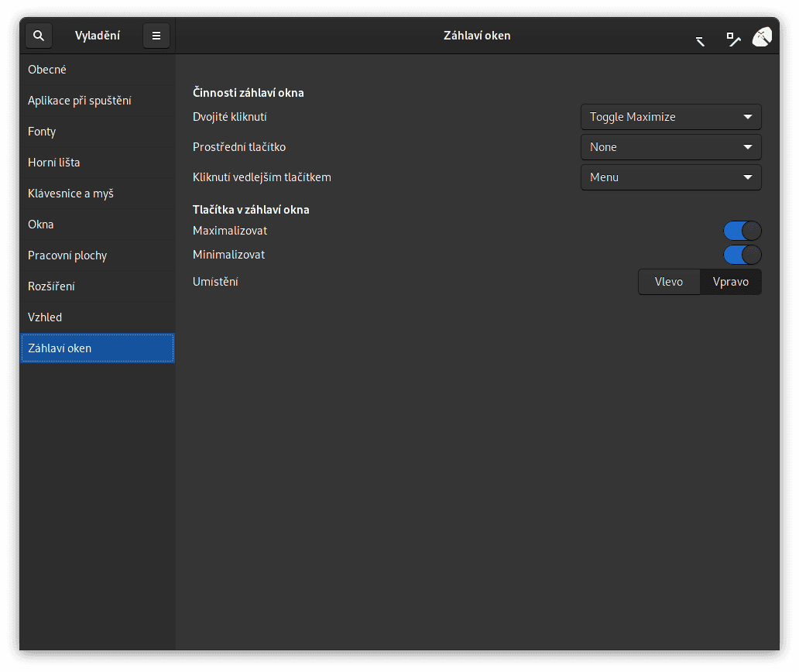Expand the Prostřední tlačítko dropdown
Screen dimensions: 799x672
[x=670, y=147]
